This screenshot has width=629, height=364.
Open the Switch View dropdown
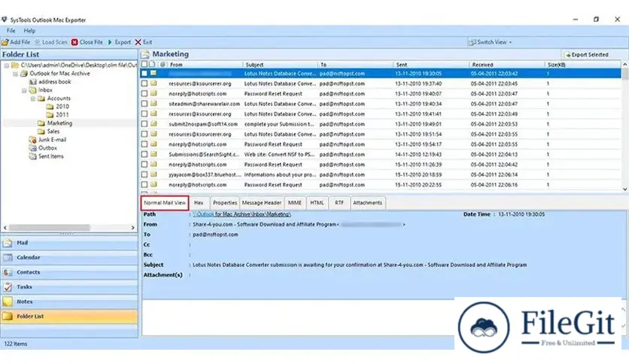point(510,42)
